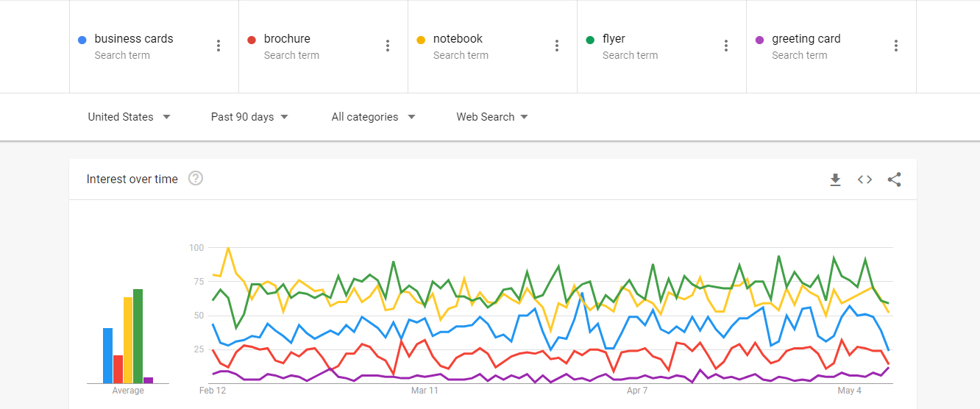Viewport: 980px width, 409px height.
Task: Click the yellow notebook average bar
Action: click(128, 340)
